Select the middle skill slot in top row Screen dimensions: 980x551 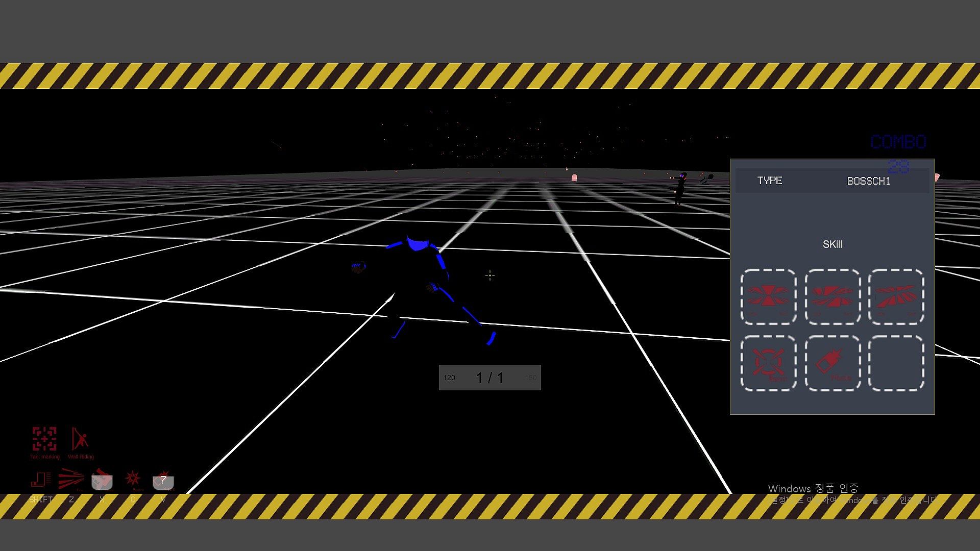(832, 297)
